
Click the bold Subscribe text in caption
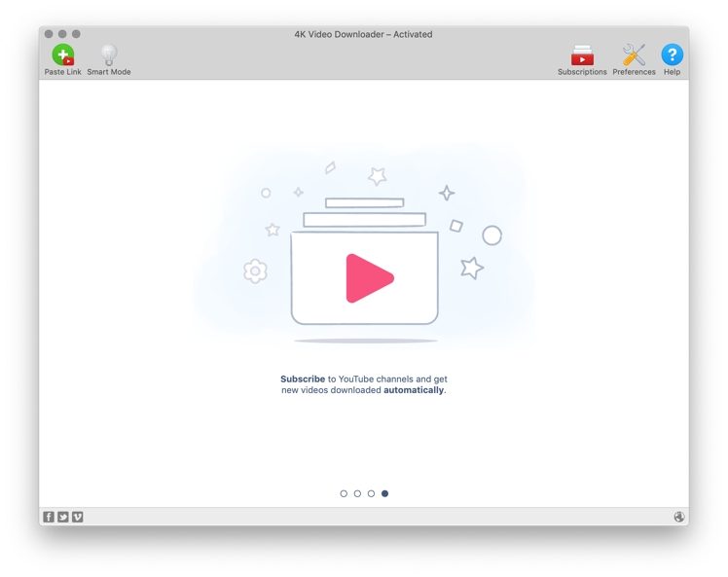302,379
